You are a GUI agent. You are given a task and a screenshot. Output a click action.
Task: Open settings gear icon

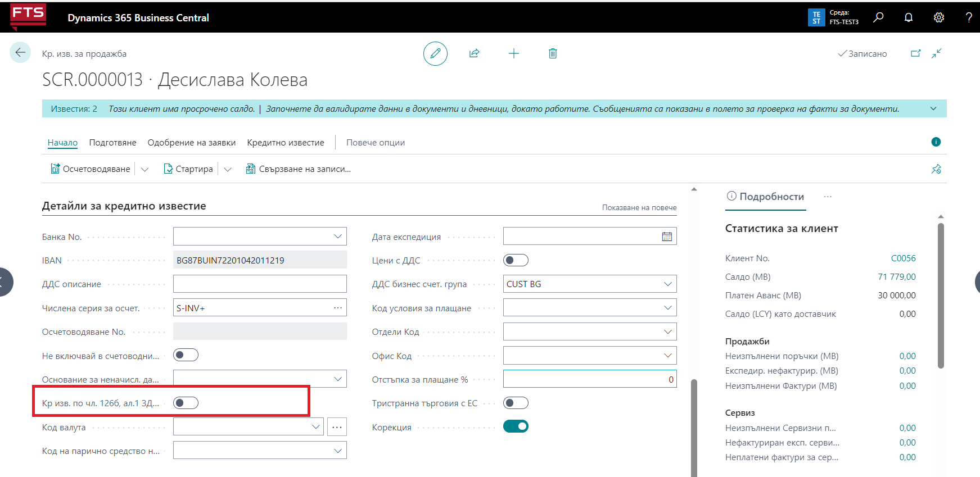point(939,17)
